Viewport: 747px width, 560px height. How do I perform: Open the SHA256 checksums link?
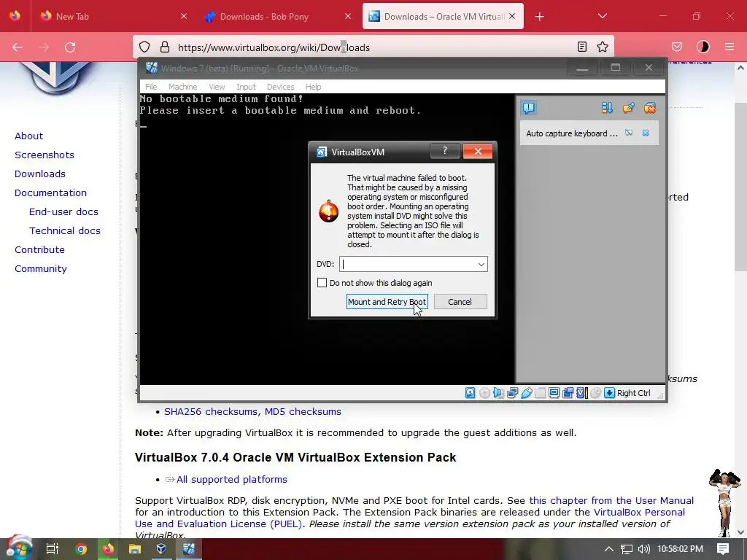[x=211, y=411]
